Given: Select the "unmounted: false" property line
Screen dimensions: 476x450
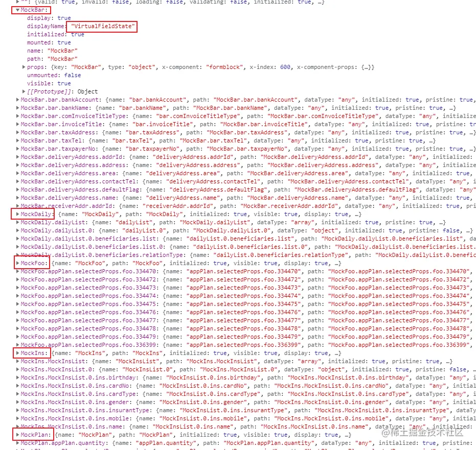Looking at the screenshot, I should tap(54, 75).
